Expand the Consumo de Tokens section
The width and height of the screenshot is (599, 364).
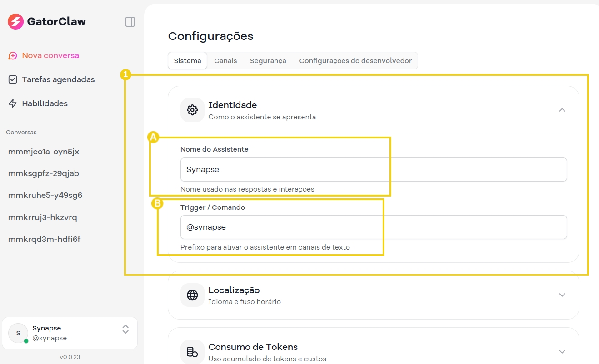click(x=562, y=352)
